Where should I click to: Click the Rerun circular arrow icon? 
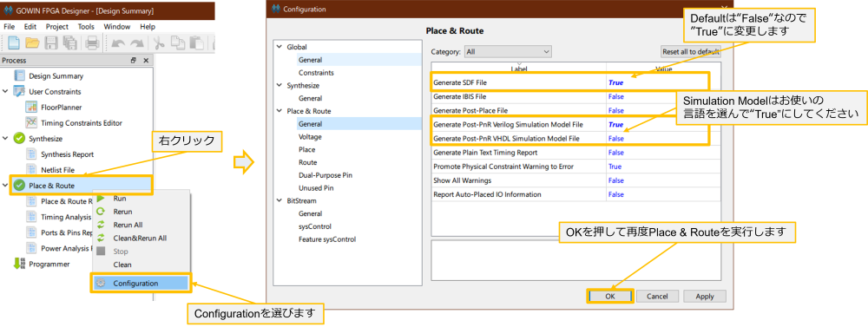[101, 212]
